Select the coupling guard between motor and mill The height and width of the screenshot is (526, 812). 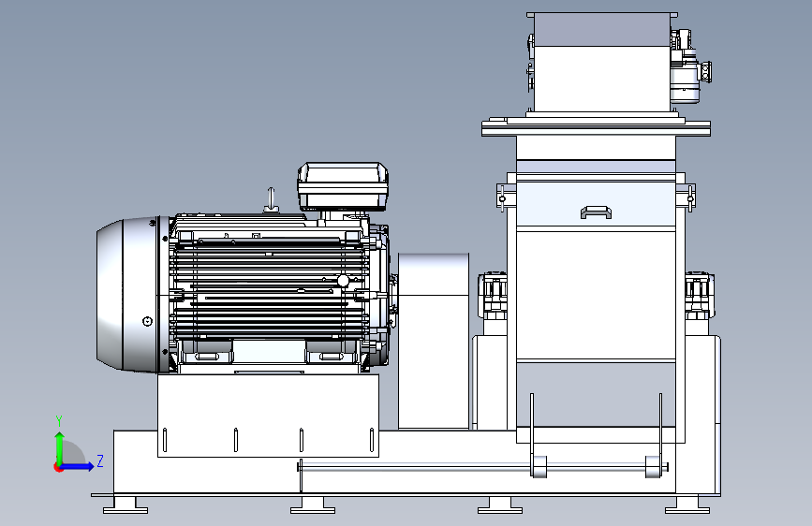[434, 342]
